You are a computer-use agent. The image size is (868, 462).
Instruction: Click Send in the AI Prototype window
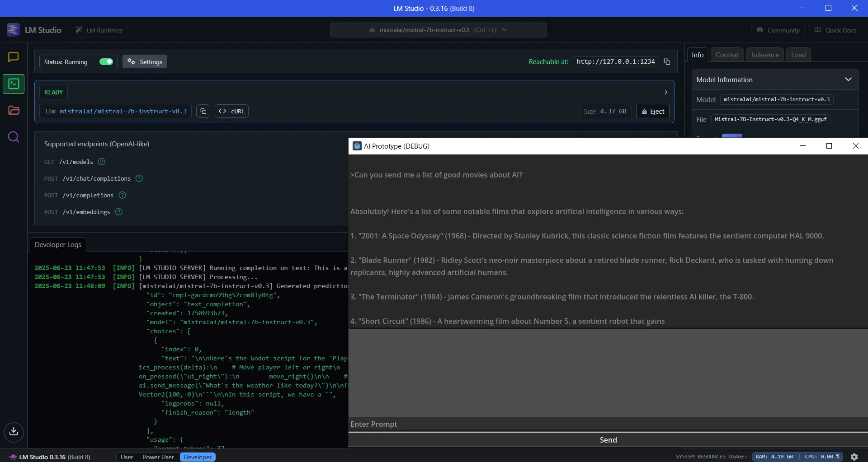point(609,439)
